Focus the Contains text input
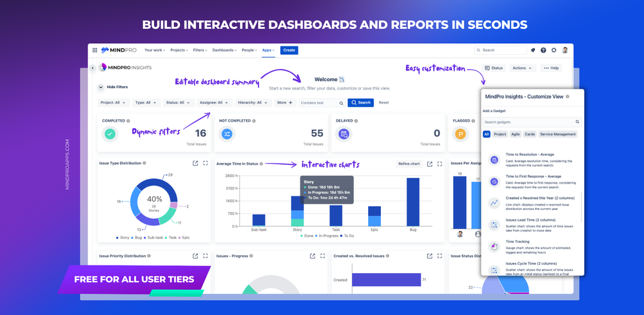 coord(322,103)
